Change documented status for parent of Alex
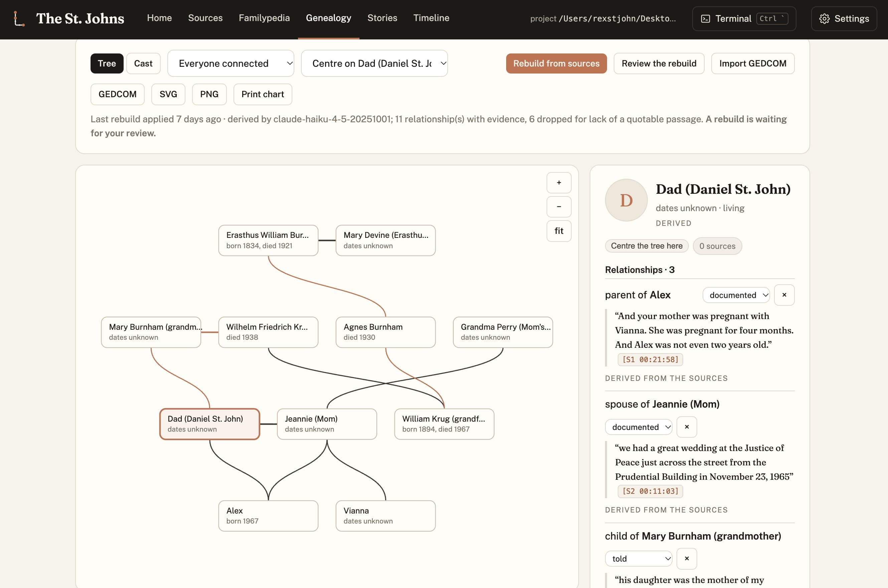This screenshot has height=588, width=888. coord(736,295)
